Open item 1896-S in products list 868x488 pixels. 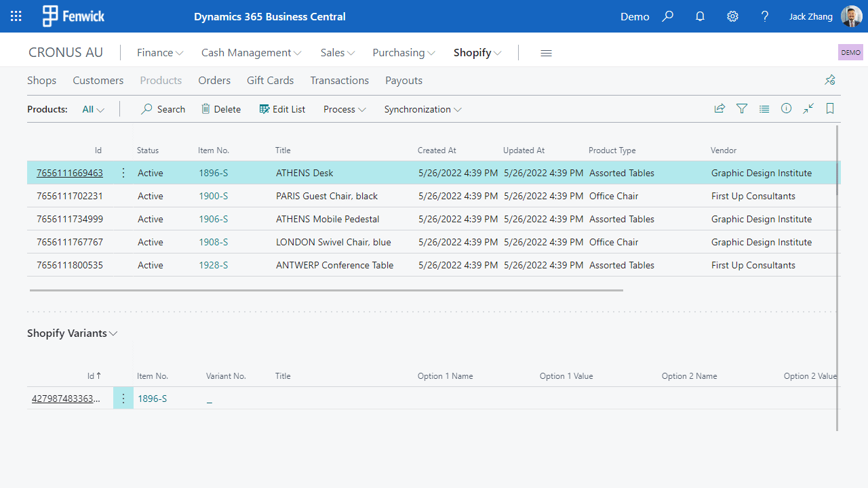214,173
